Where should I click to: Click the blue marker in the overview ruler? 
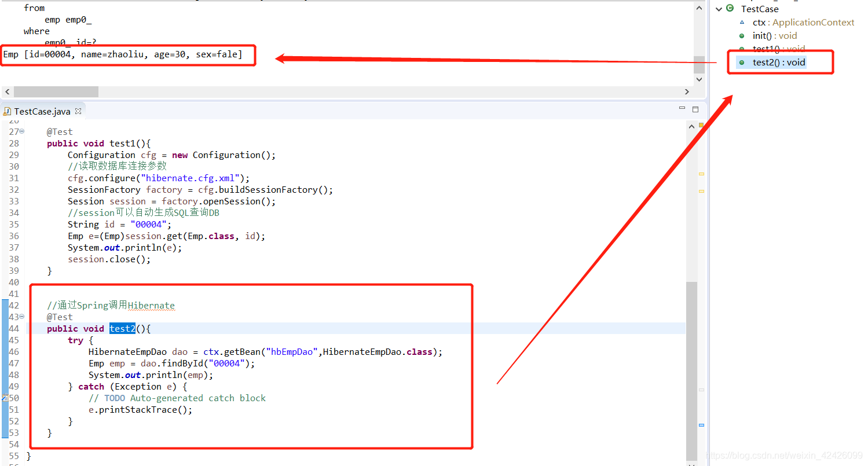701,425
